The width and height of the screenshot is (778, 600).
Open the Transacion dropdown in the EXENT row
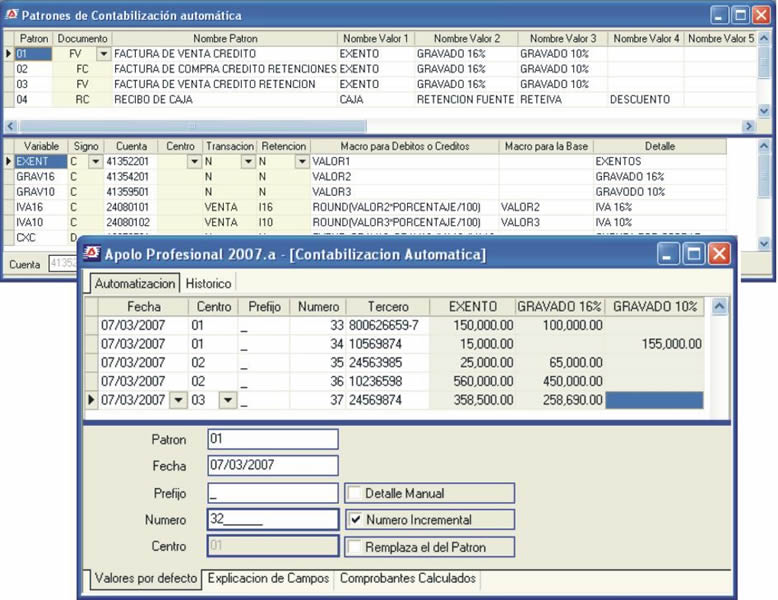click(x=248, y=161)
